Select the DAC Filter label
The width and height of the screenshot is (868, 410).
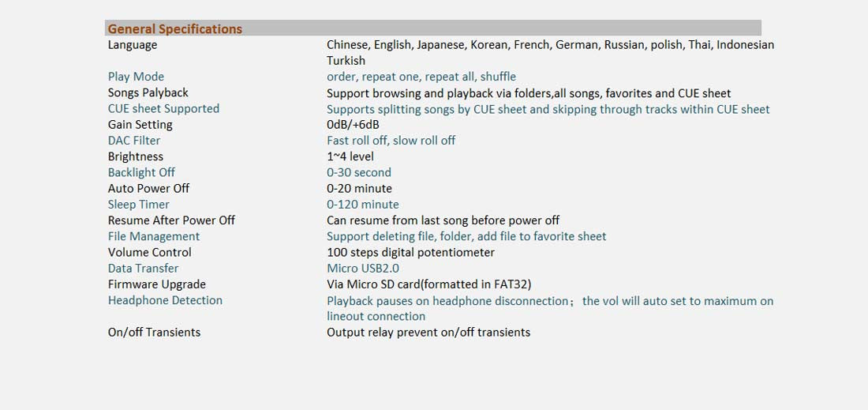click(134, 141)
